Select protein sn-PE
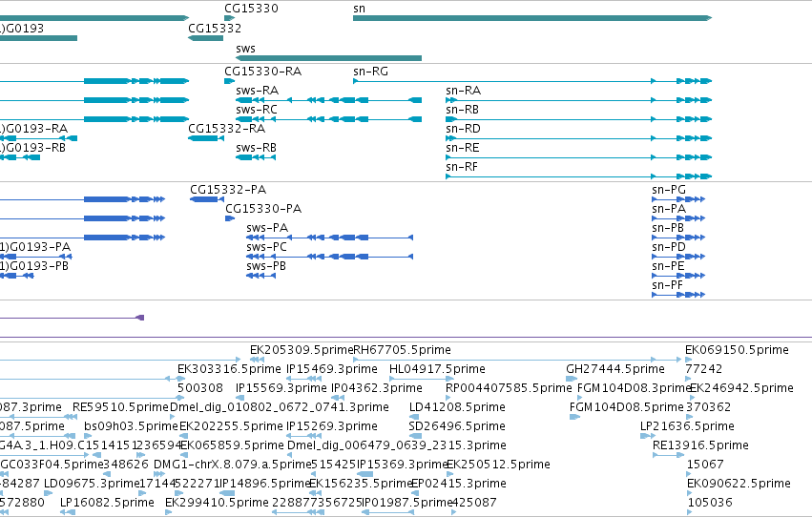Screen dimensions: 812x517 tap(678, 276)
